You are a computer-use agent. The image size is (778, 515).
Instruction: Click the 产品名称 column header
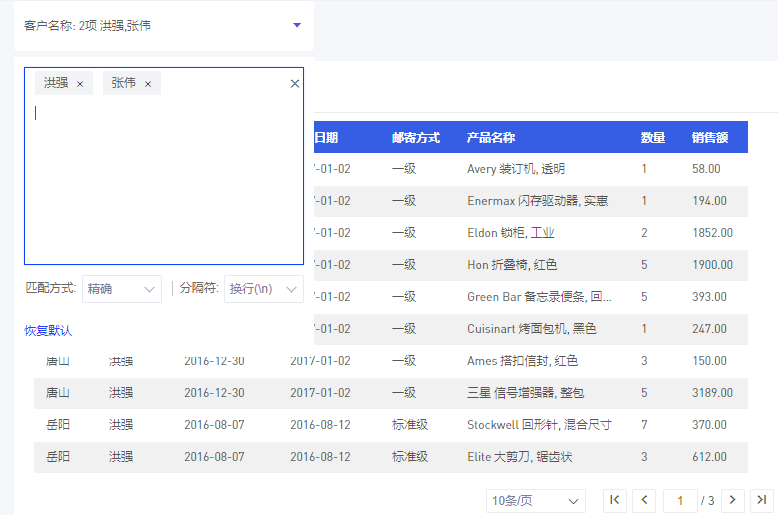(491, 138)
